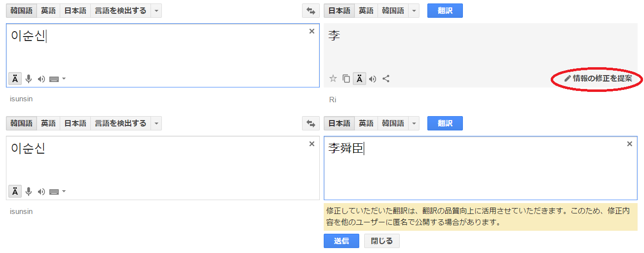The height and width of the screenshot is (253, 644).
Task: Click the microphone icon in top source box
Action: click(x=29, y=79)
